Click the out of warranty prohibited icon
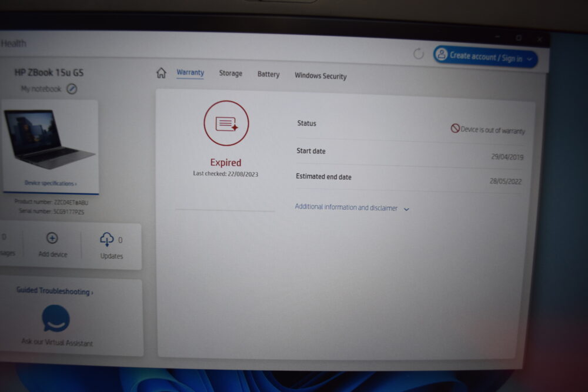 pos(455,128)
